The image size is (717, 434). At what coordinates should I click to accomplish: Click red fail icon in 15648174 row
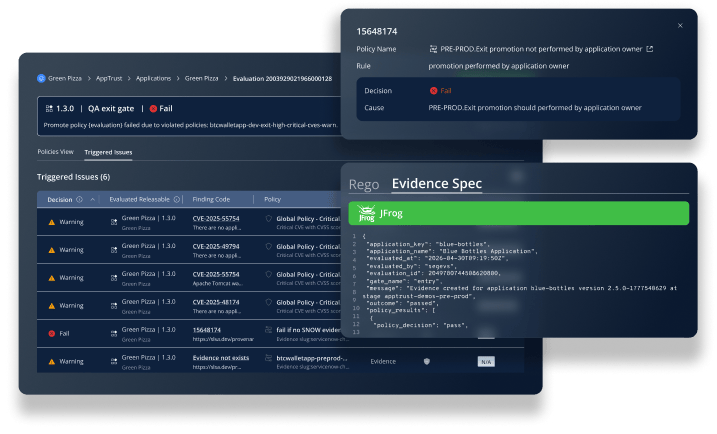(x=52, y=334)
